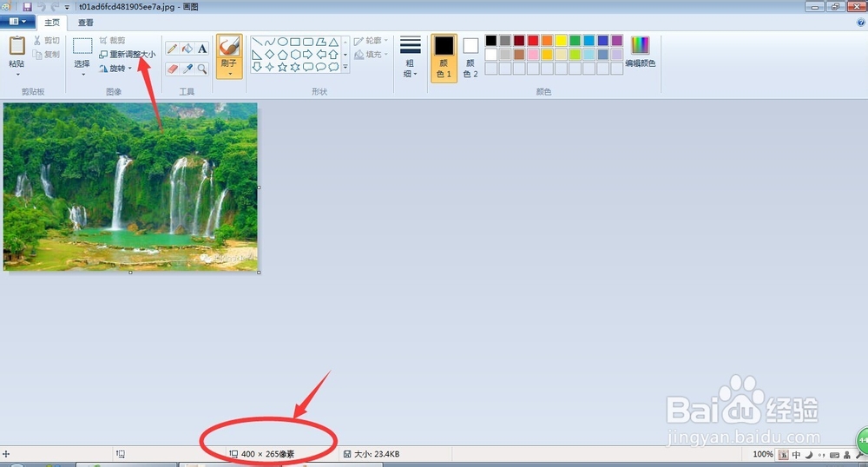Click the waterfall image on canvas
This screenshot has width=868, height=467.
click(130, 187)
